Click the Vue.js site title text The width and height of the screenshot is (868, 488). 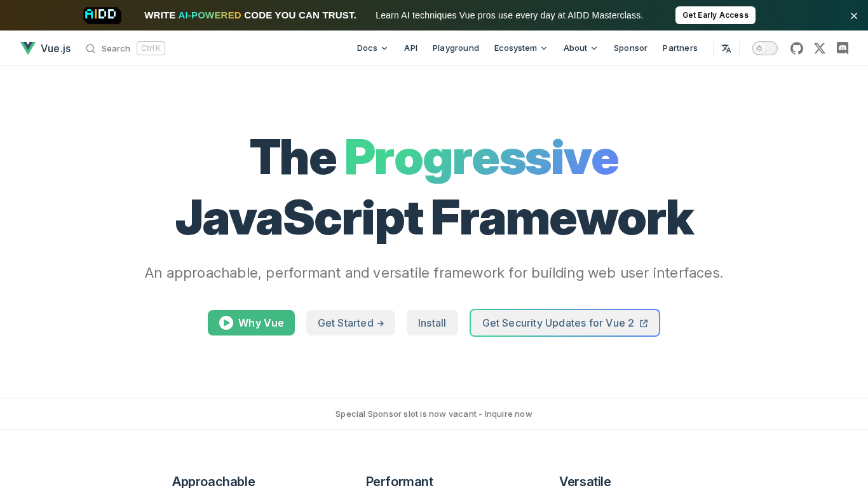point(56,48)
